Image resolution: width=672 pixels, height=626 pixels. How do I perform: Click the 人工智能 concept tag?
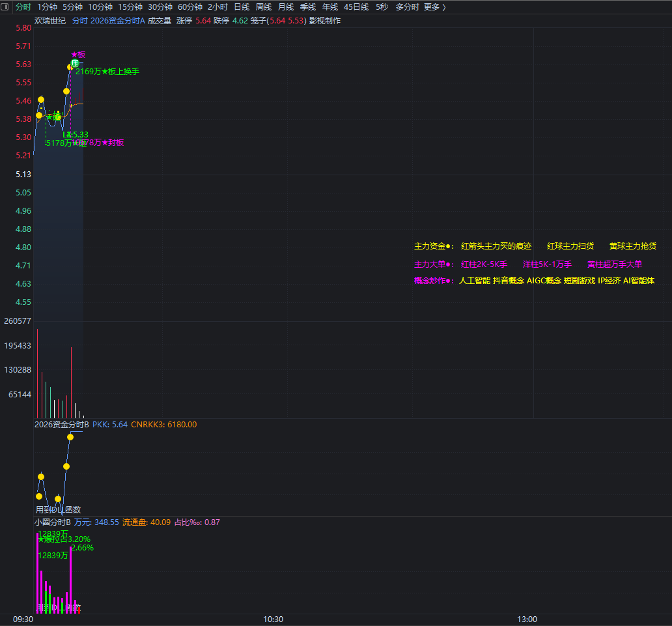(475, 280)
